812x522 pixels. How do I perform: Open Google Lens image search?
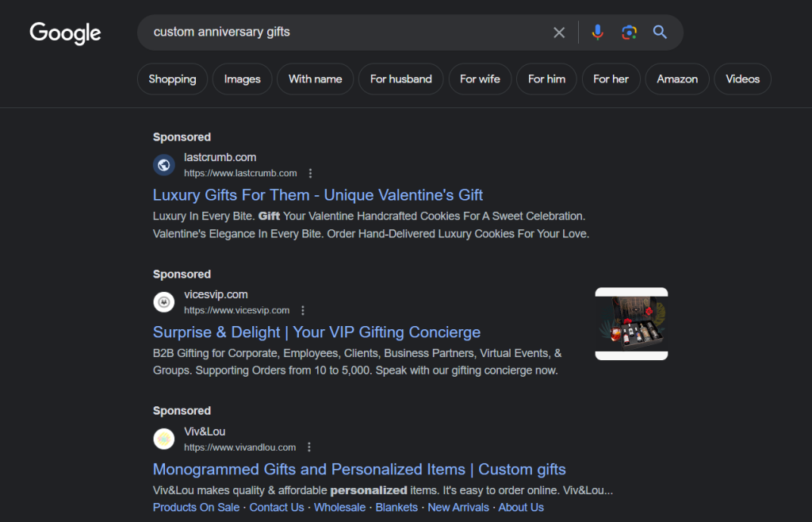point(629,32)
